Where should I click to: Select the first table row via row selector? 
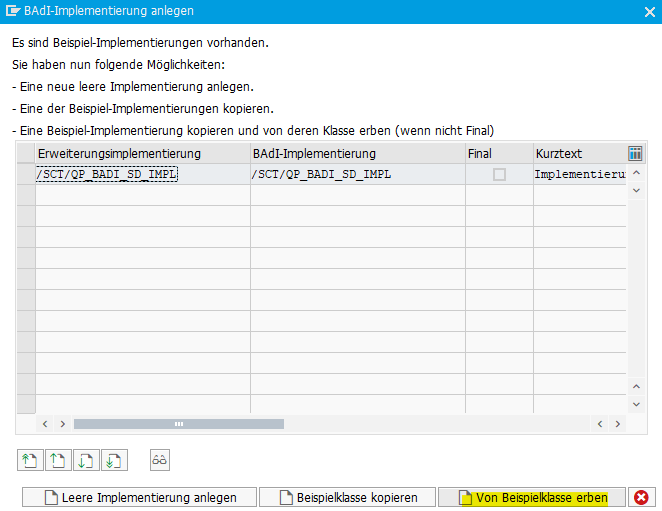[x=26, y=174]
